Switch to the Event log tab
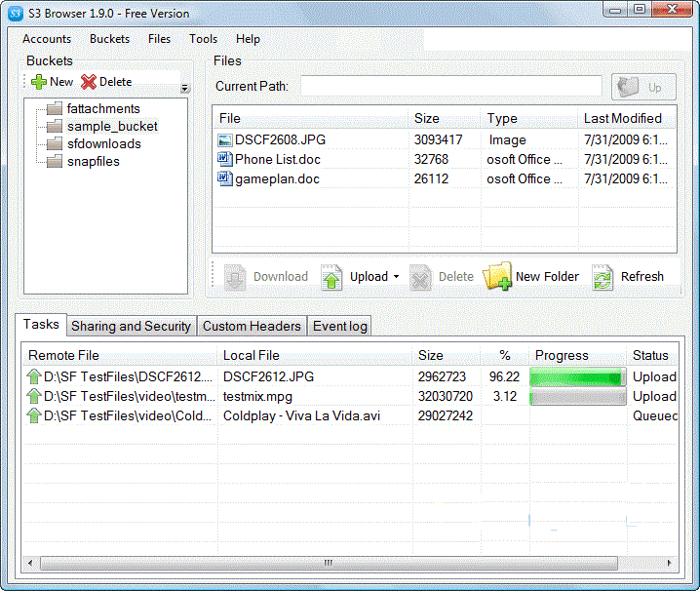This screenshot has width=700, height=591. (x=339, y=326)
